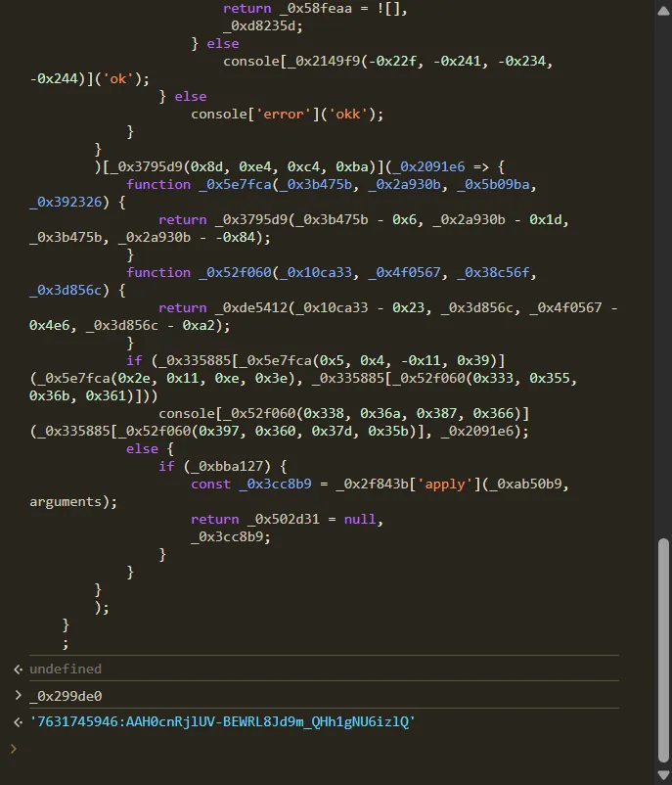Click the _0x2091e6 arrow function parameter

click(x=427, y=166)
